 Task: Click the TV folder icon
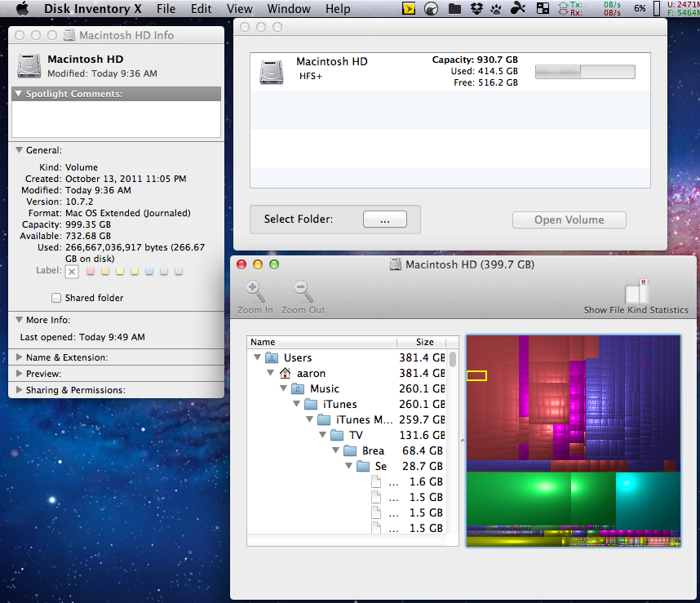(x=337, y=435)
